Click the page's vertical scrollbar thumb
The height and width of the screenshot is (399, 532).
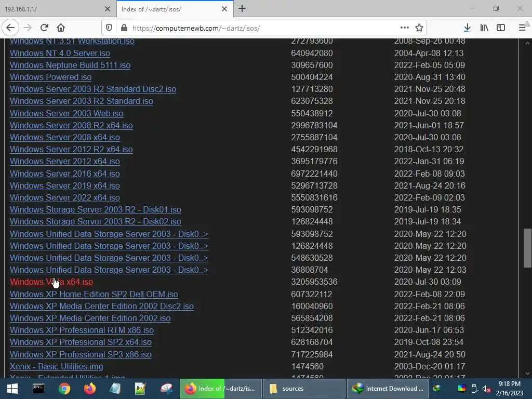point(527,248)
